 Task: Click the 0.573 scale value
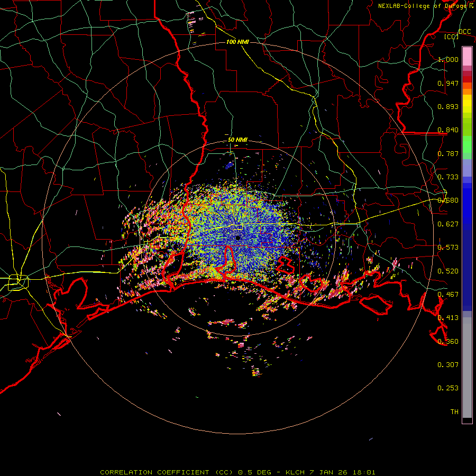pos(448,248)
